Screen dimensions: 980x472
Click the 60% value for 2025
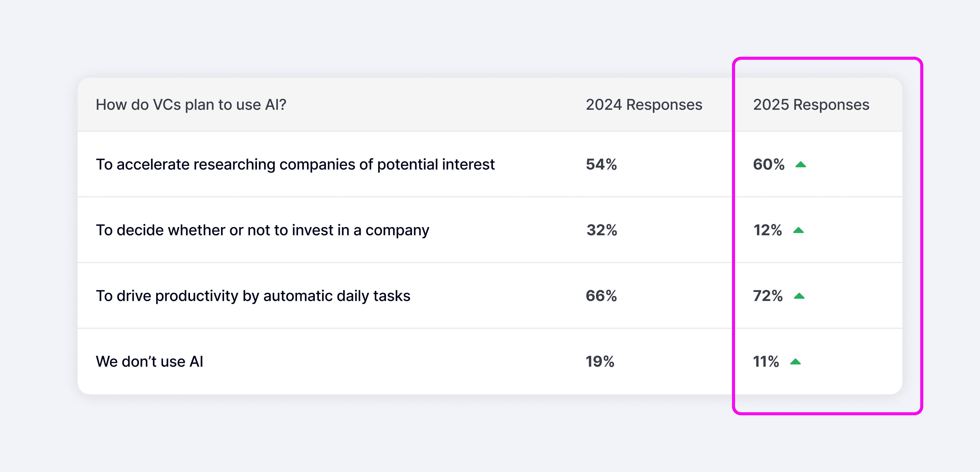[x=768, y=164]
